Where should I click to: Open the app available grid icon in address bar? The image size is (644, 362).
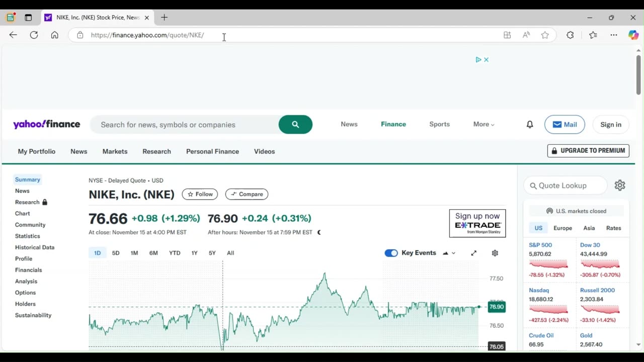(x=507, y=35)
